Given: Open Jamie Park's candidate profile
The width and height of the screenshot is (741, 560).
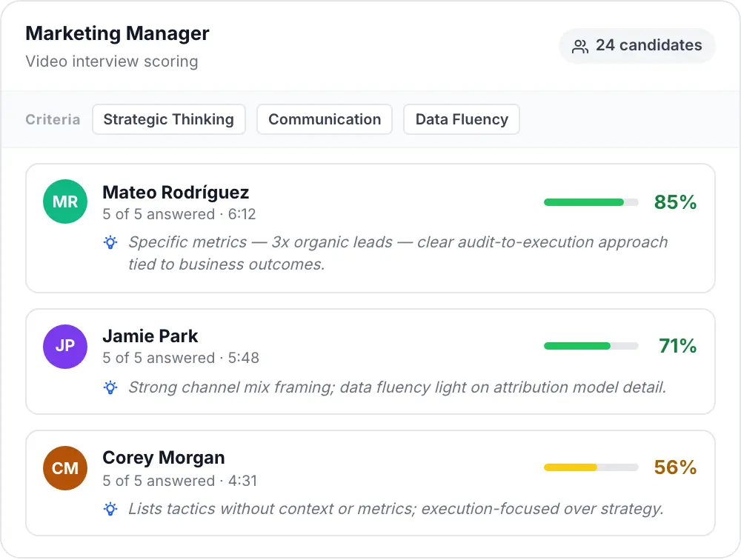Looking at the screenshot, I should [x=150, y=336].
